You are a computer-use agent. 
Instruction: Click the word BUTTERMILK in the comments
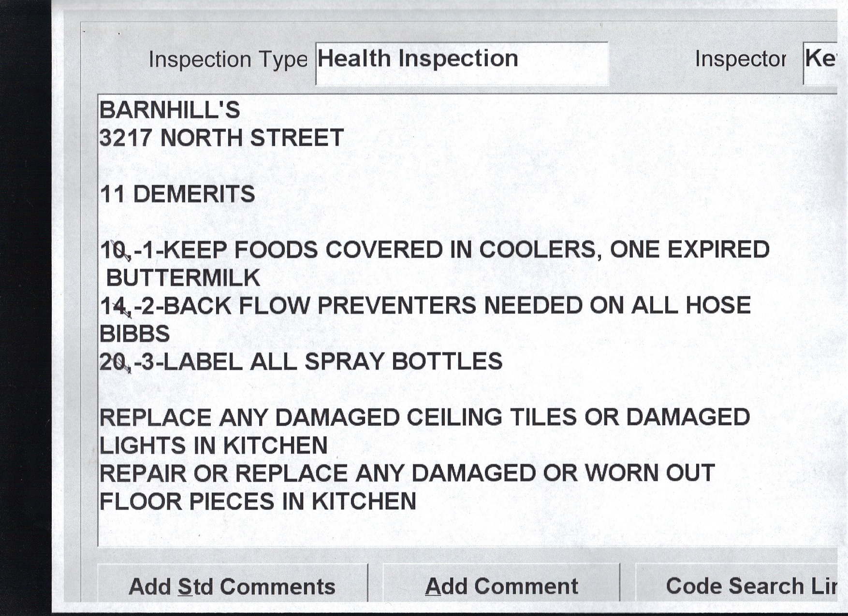183,278
